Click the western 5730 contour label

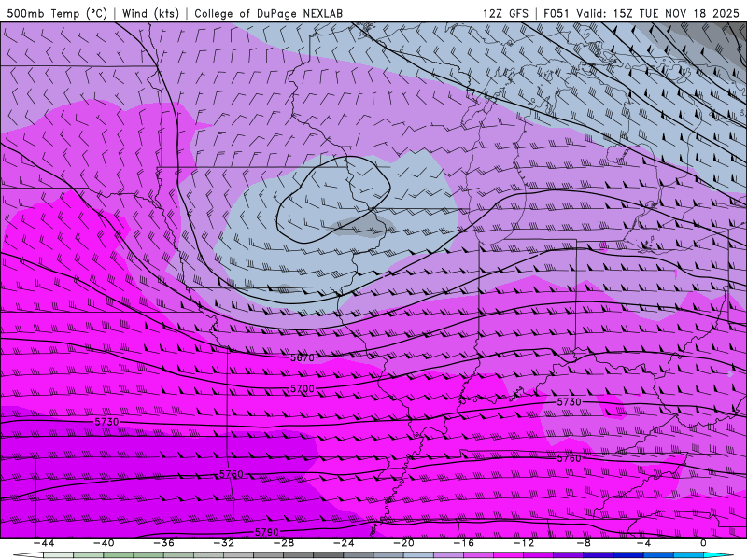(106, 422)
